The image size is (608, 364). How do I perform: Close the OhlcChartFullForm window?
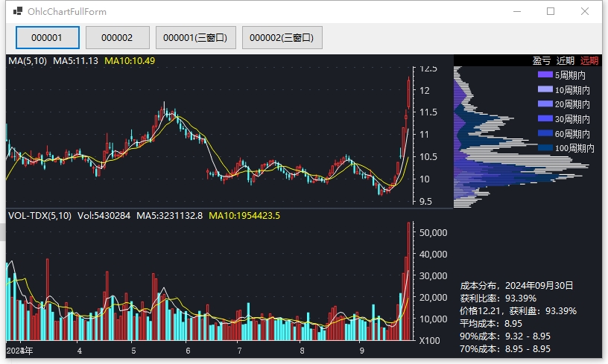click(x=585, y=12)
